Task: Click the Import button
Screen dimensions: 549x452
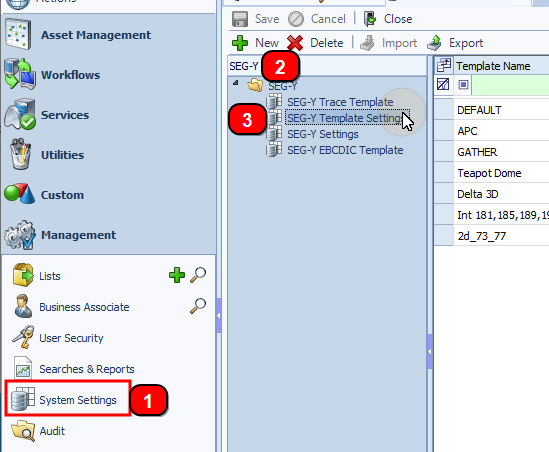Action: pyautogui.click(x=388, y=43)
